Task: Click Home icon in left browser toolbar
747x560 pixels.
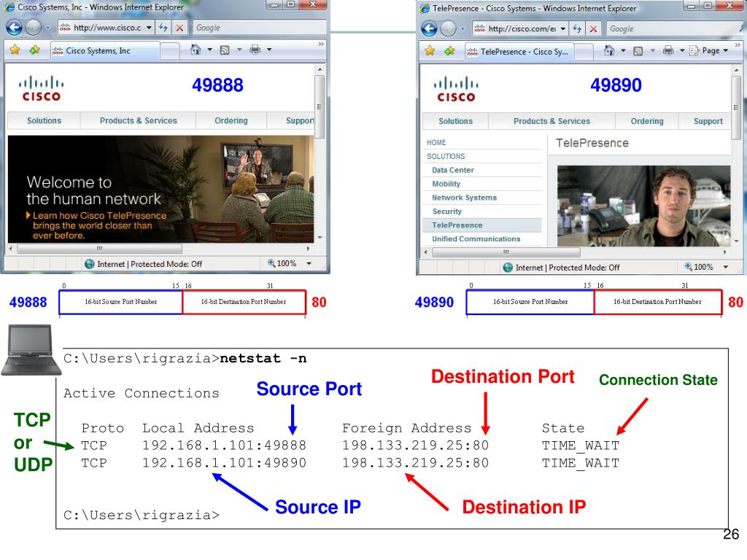Action: [x=196, y=50]
